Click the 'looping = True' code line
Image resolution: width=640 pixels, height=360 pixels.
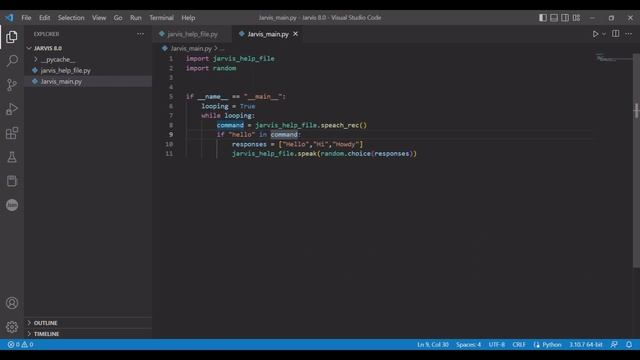click(228, 106)
